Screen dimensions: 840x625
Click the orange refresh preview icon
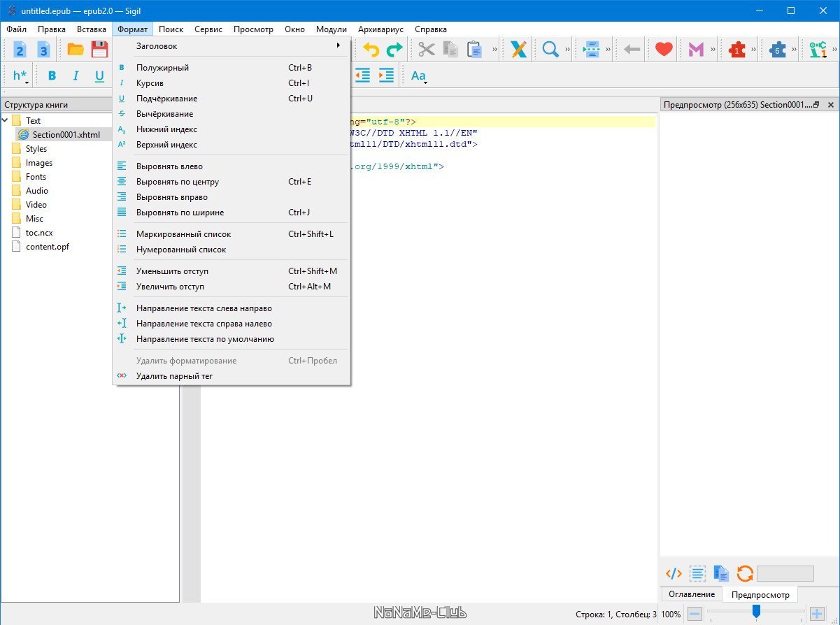coord(745,574)
